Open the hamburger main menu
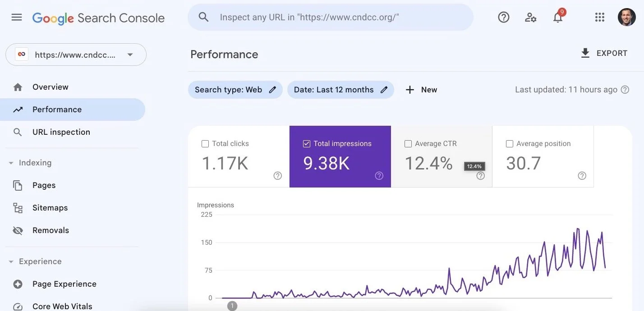The height and width of the screenshot is (311, 644). 17,18
